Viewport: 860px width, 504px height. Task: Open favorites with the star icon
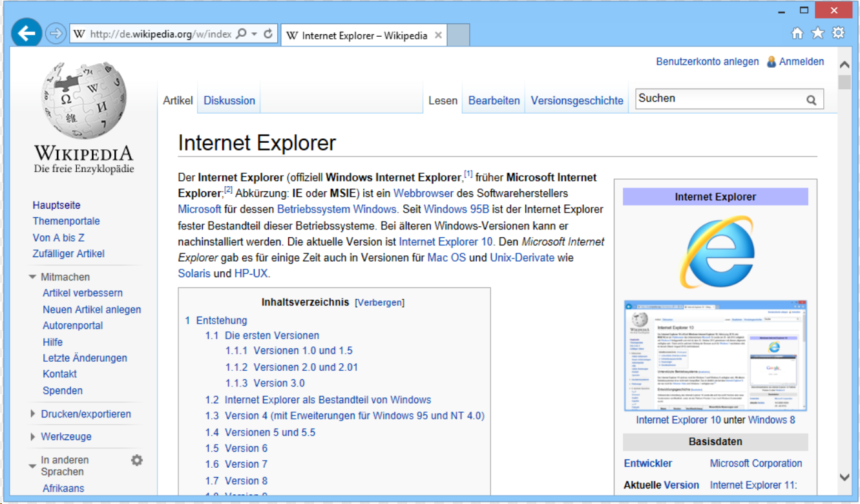(x=818, y=33)
